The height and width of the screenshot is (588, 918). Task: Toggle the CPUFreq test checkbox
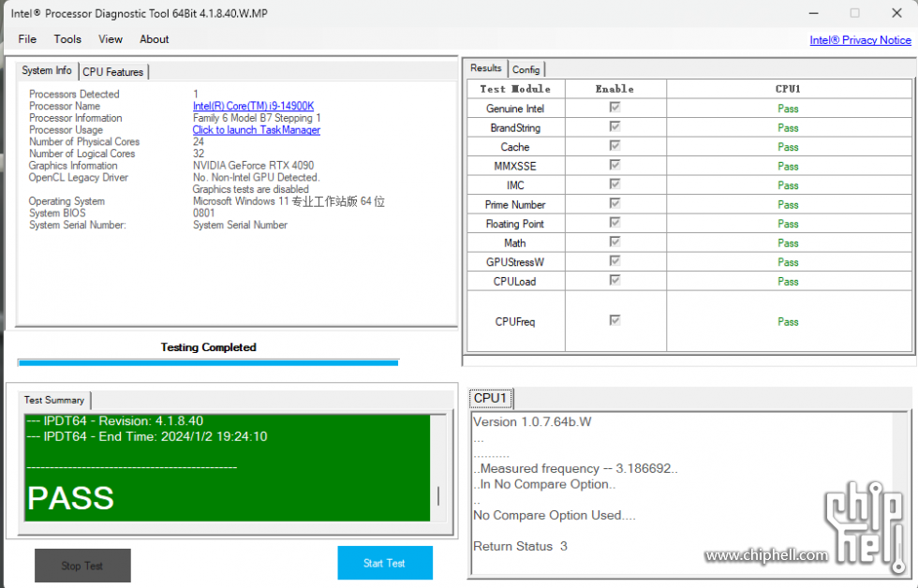coord(614,320)
